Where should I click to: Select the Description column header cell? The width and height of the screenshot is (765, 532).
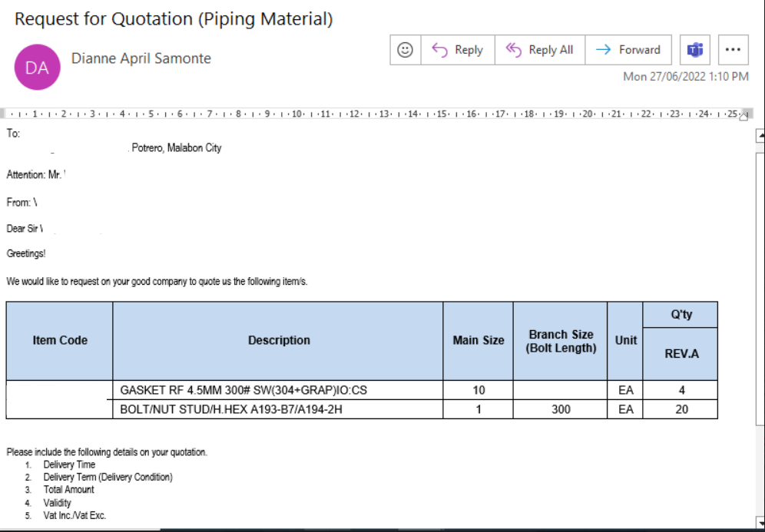279,340
